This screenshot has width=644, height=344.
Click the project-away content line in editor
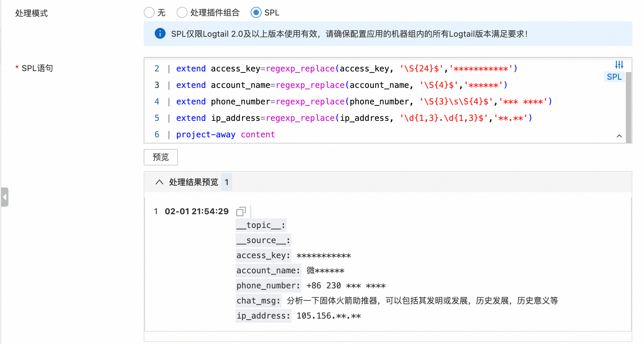click(x=225, y=135)
